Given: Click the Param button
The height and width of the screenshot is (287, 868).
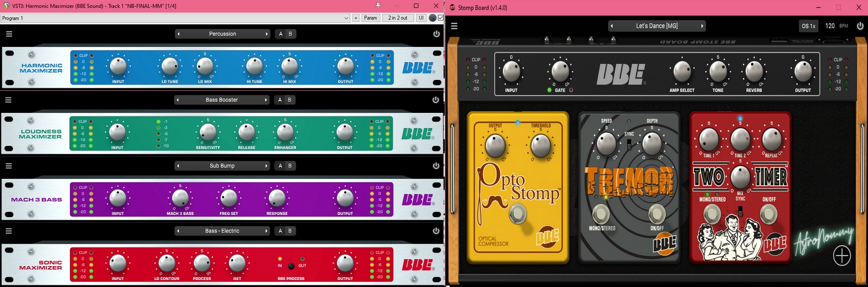Looking at the screenshot, I should pos(370,18).
